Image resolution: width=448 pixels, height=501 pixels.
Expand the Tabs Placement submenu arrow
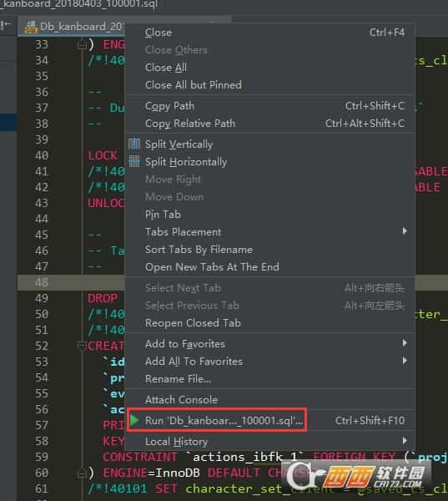(405, 231)
